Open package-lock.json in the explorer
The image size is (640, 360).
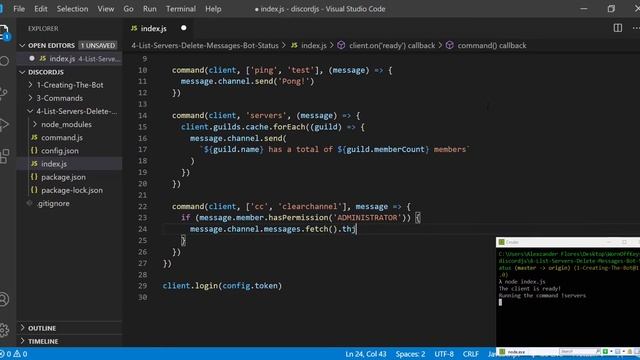(x=72, y=190)
